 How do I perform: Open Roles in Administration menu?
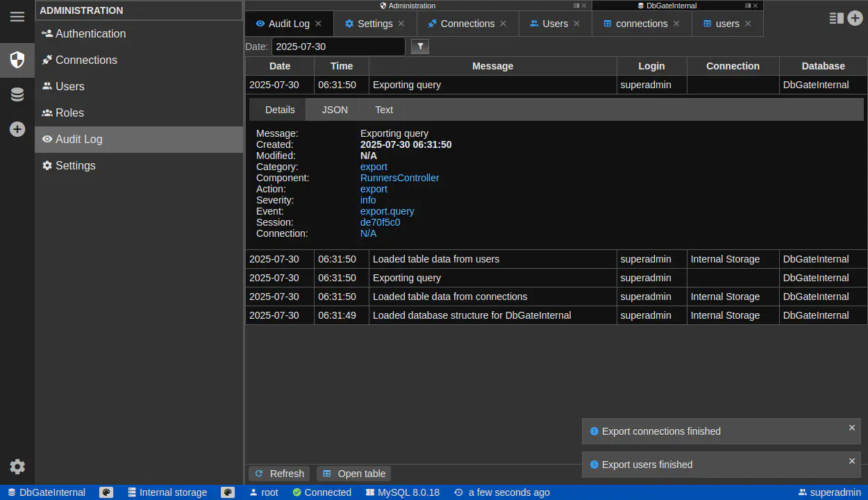coord(139,112)
